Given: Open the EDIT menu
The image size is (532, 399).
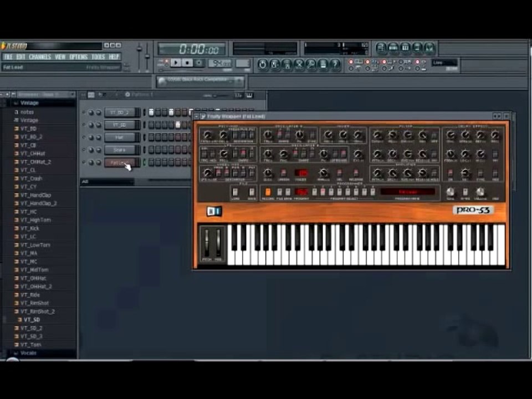Looking at the screenshot, I should [21, 57].
